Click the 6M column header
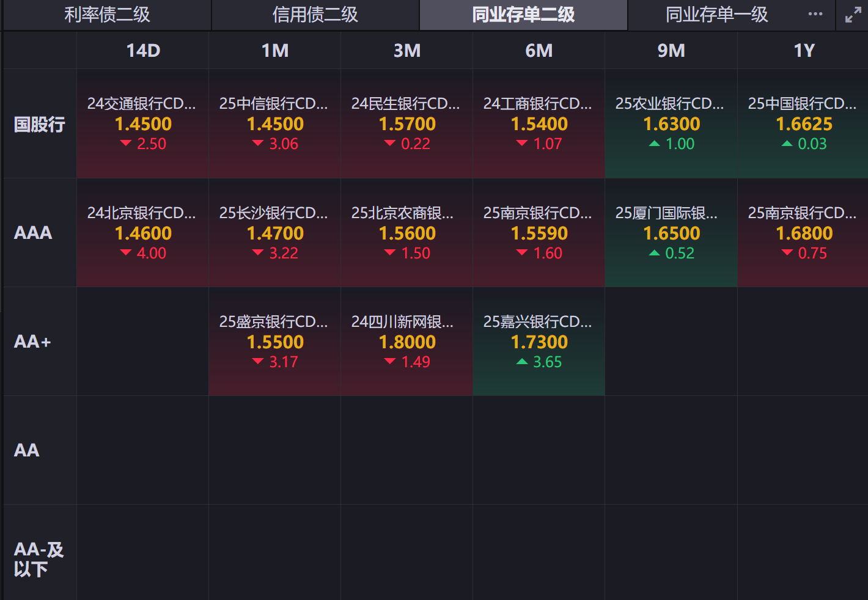 539,50
